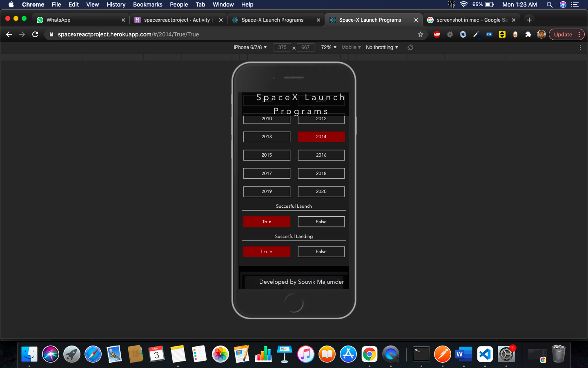Open Chrome menu beside Update
Viewport: 588px width, 368px height.
tap(579, 34)
